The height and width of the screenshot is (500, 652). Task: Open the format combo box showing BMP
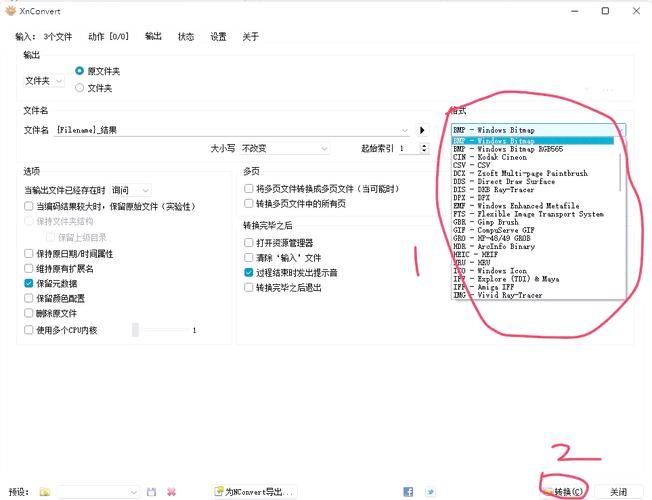(x=538, y=130)
